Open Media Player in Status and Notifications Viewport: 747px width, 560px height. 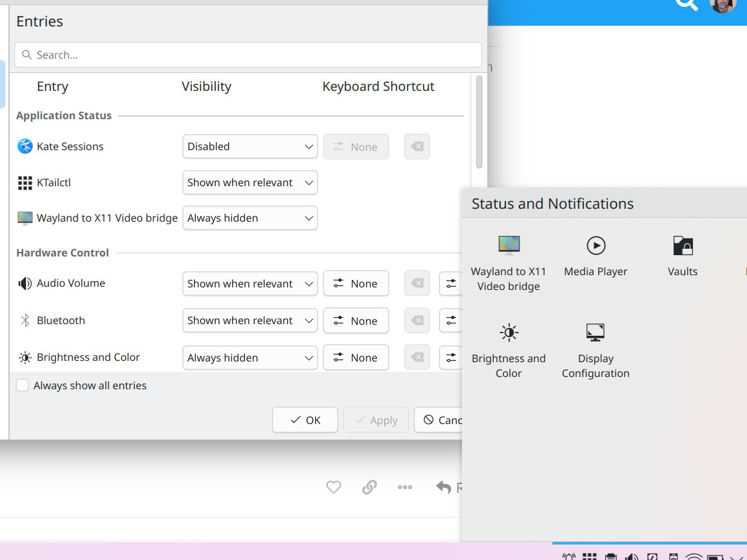596,256
